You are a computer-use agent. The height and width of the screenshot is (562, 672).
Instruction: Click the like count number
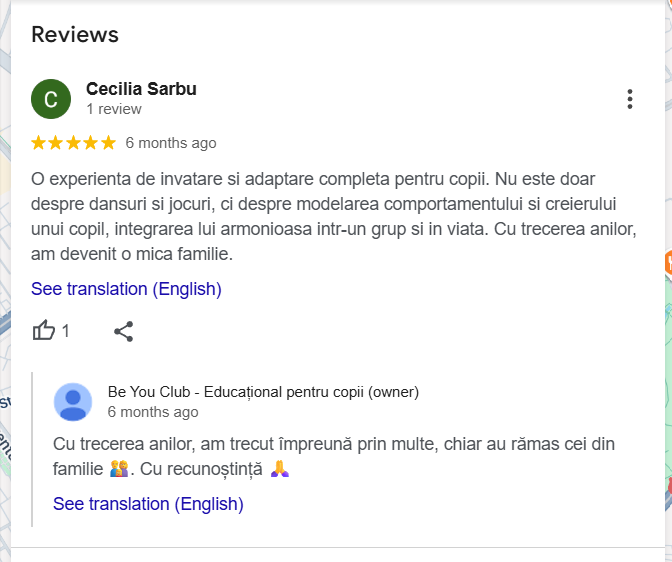click(x=66, y=331)
